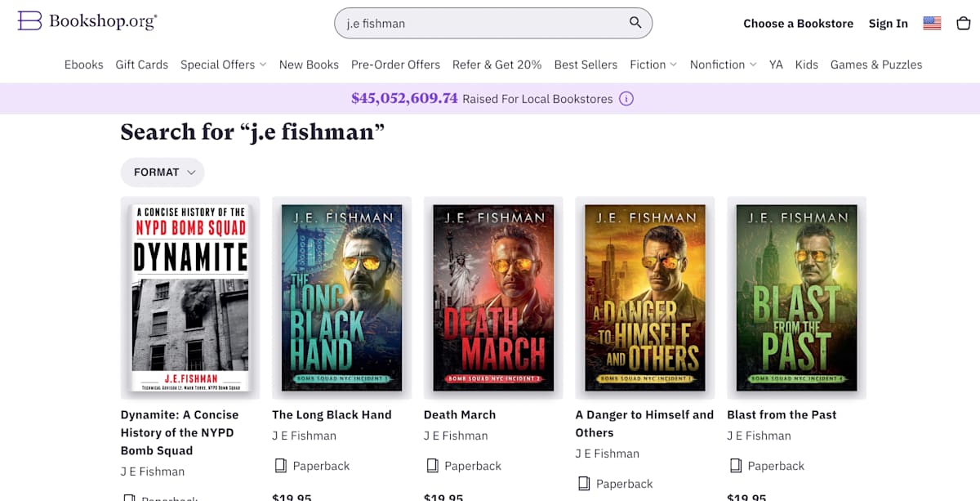Open A Danger to Himself and Others cover
This screenshot has width=980, height=501.
click(645, 297)
